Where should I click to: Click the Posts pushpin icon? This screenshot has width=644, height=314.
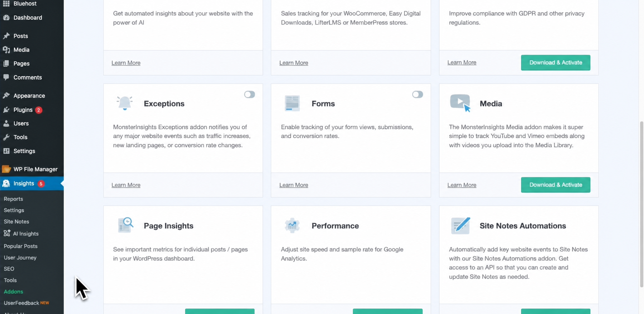tap(6, 36)
